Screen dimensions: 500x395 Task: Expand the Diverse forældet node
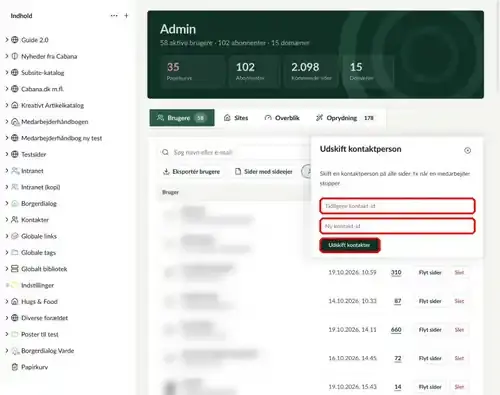pos(7,317)
